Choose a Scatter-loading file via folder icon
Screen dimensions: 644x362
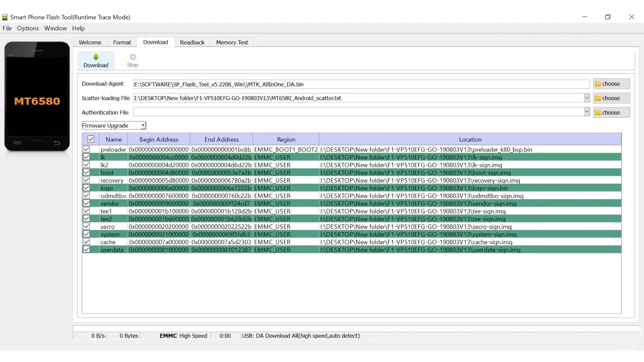click(x=598, y=98)
